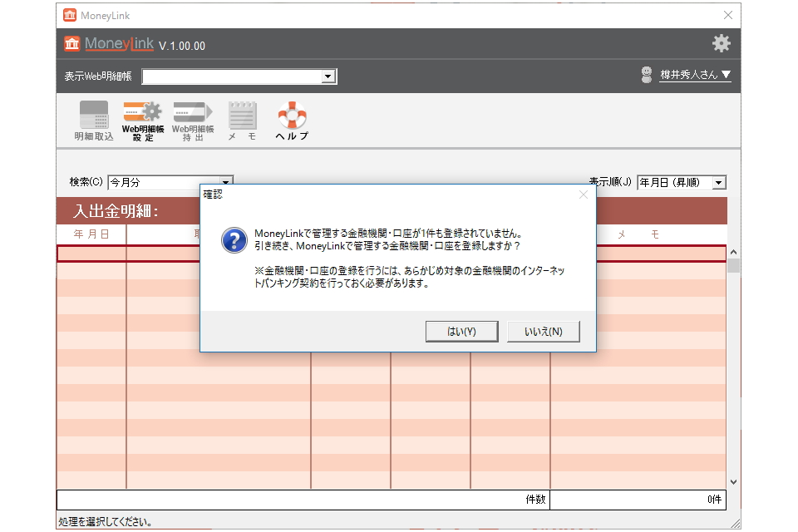The height and width of the screenshot is (532, 798).
Task: Expand the 検索 period dropdown showing 今月分
Action: tap(225, 181)
